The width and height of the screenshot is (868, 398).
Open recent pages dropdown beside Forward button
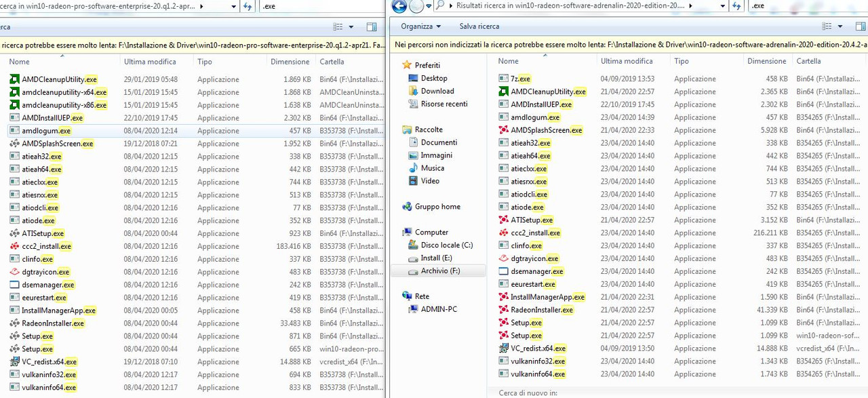[x=430, y=6]
